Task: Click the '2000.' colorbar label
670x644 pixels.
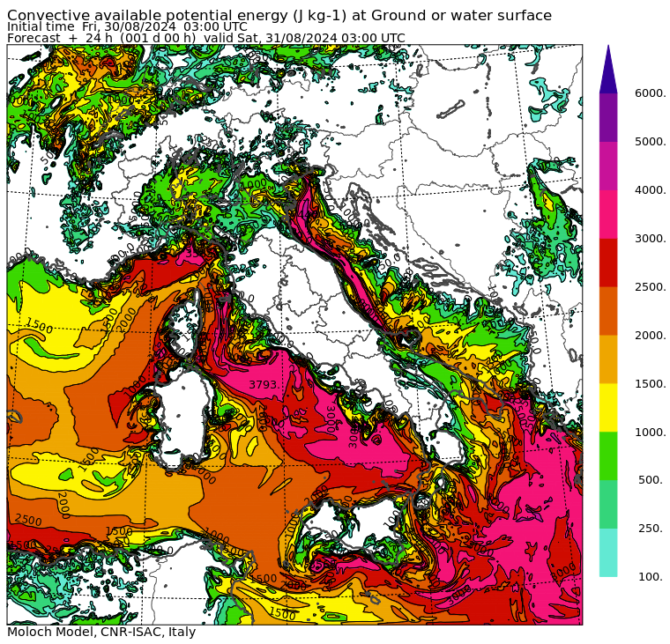Action: pyautogui.click(x=650, y=335)
